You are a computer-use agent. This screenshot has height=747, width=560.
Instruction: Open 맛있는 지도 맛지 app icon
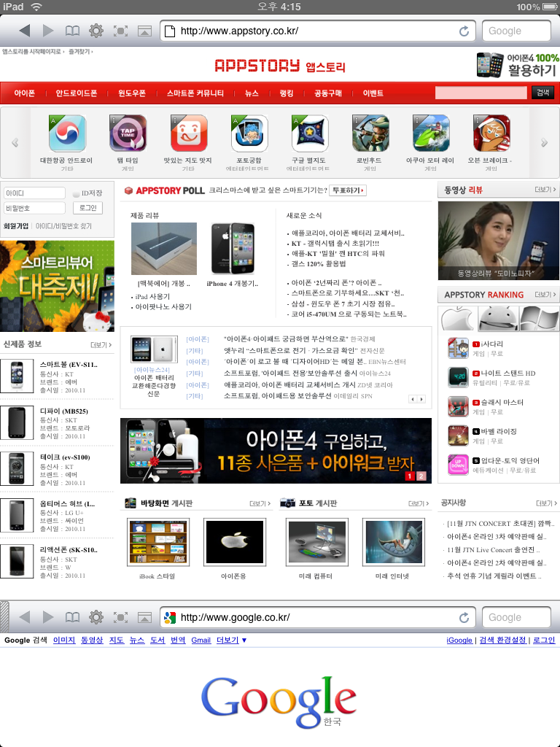point(189,133)
